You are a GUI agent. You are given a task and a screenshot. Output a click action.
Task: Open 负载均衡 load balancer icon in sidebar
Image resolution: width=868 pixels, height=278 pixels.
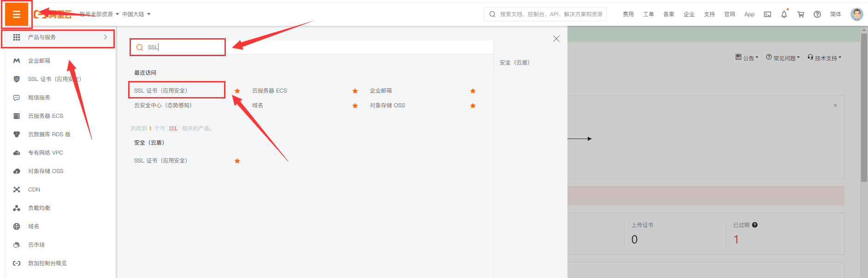pyautogui.click(x=17, y=208)
